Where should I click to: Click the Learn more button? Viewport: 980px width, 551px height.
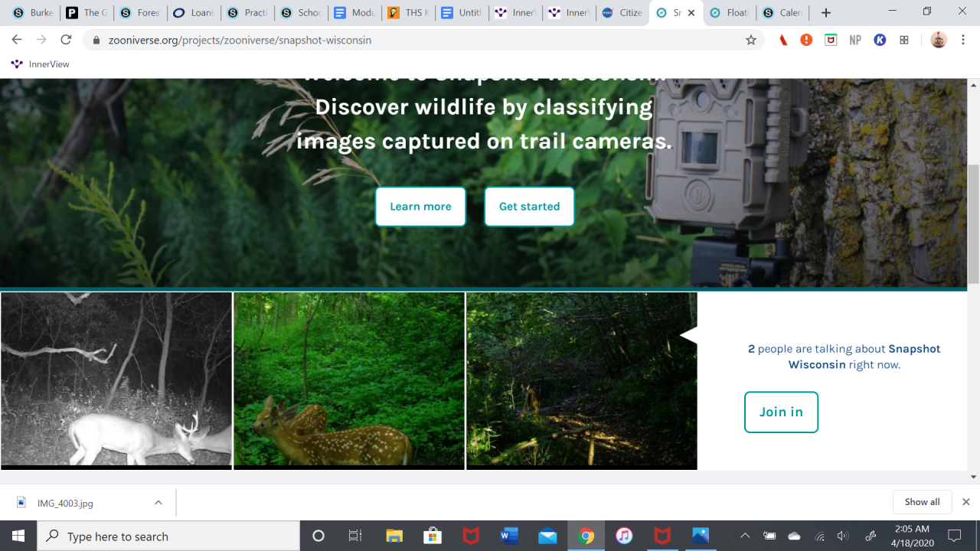(x=420, y=207)
